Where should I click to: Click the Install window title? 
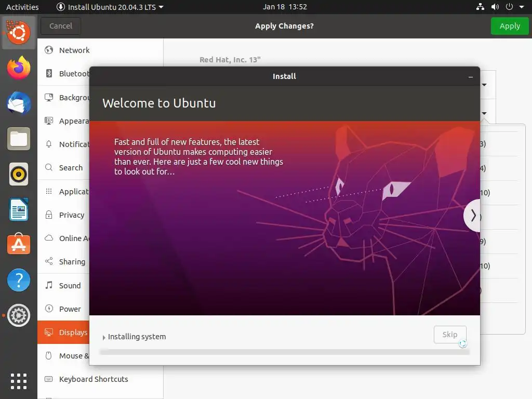tap(284, 76)
